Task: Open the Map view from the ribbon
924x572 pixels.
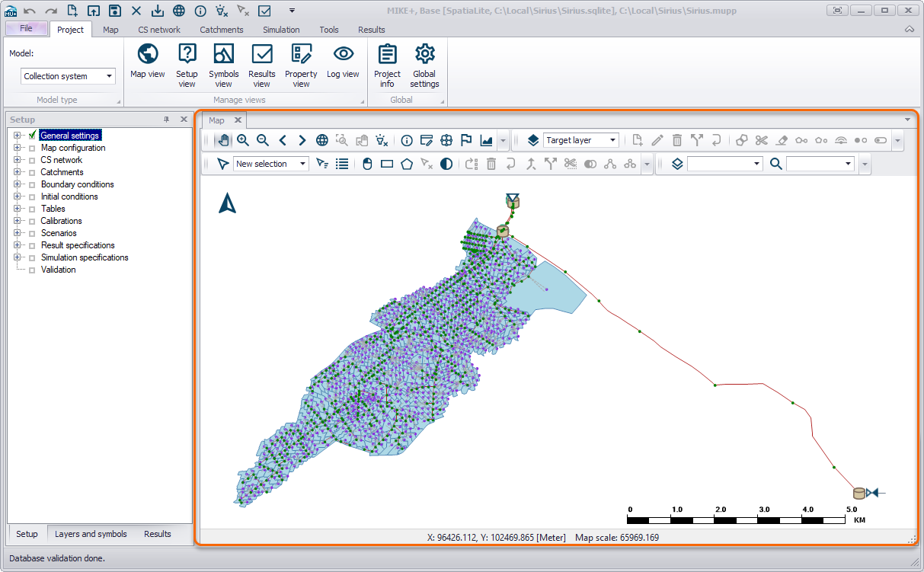Action: [147, 61]
